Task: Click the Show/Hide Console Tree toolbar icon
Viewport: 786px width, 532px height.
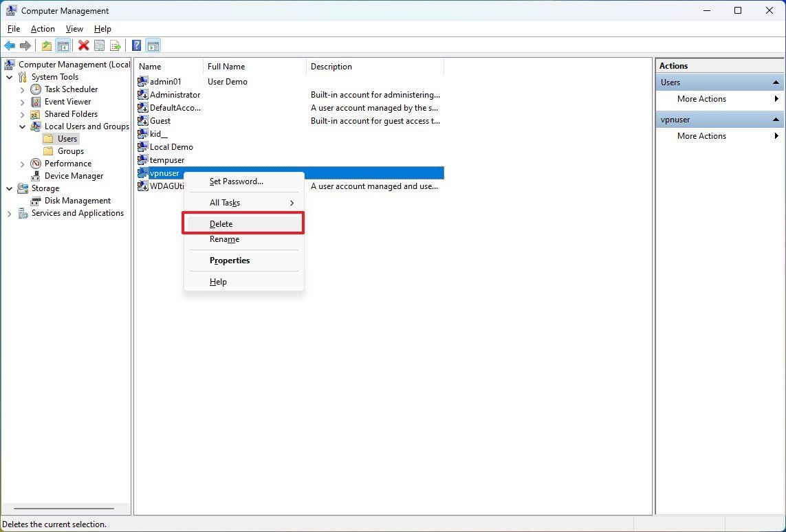Action: [x=63, y=45]
